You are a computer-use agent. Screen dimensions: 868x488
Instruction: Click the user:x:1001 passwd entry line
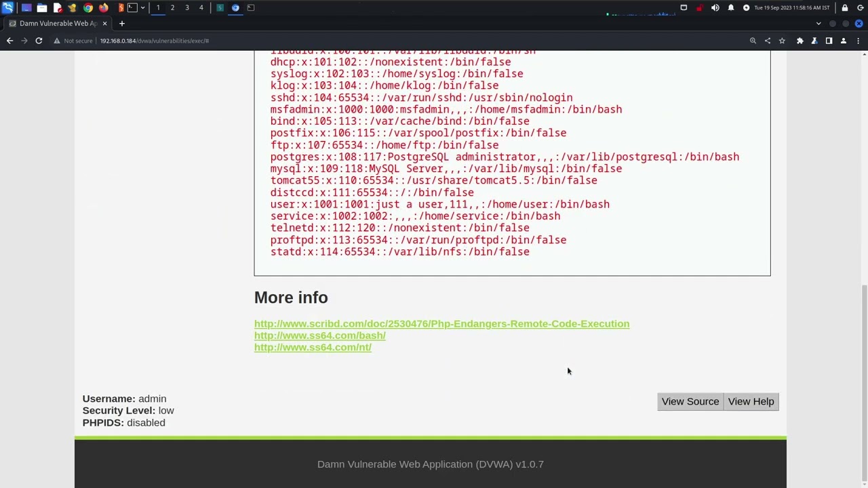(440, 204)
